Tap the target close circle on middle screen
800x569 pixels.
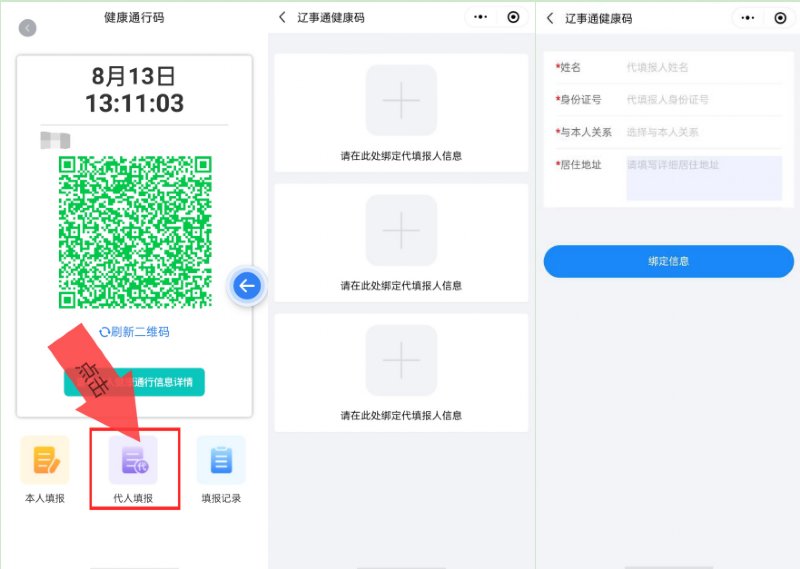click(x=513, y=17)
